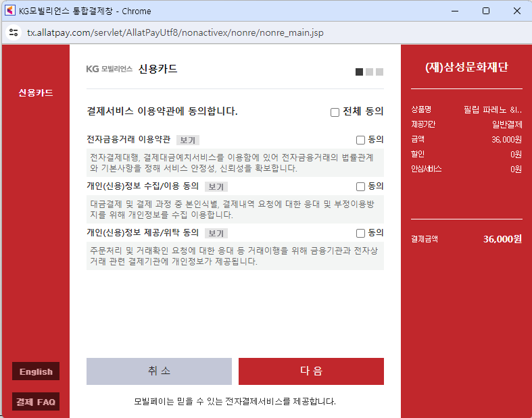Click the 36,000원 결제금액 value
Viewport: 532px width, 418px height.
502,239
